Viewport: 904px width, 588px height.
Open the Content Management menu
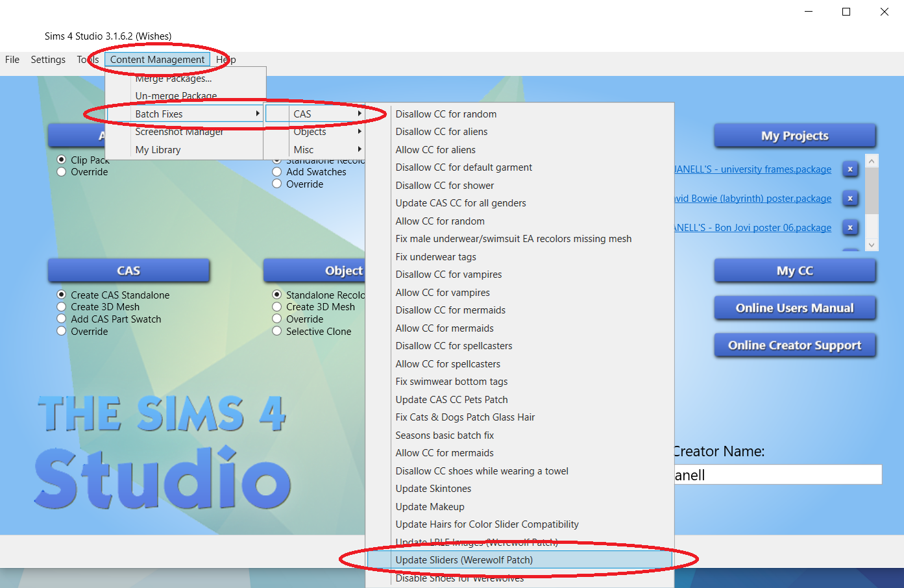click(x=157, y=60)
